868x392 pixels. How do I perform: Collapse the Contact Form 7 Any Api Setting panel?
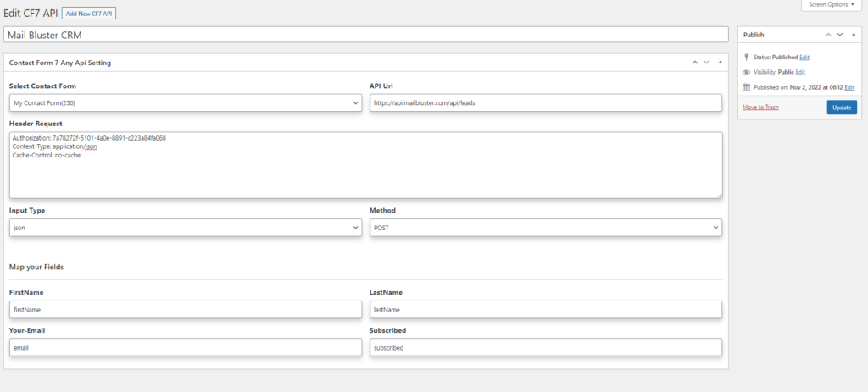point(720,63)
